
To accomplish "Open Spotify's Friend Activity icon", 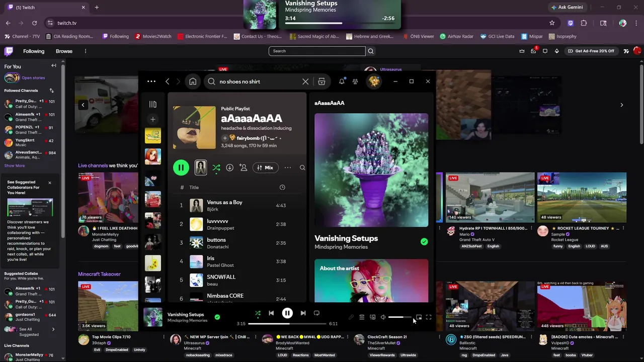I will [x=355, y=81].
